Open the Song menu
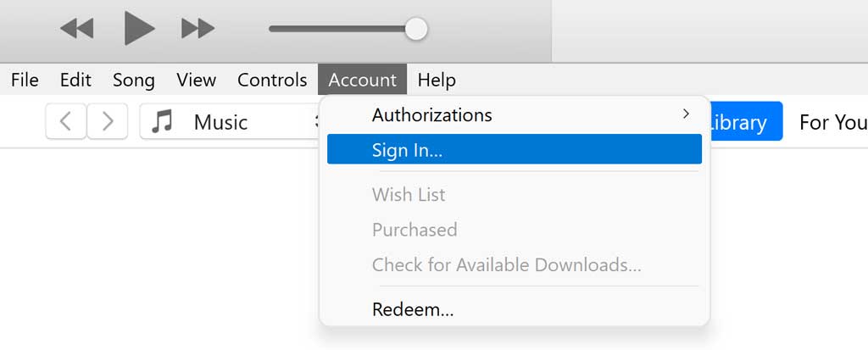 point(133,80)
